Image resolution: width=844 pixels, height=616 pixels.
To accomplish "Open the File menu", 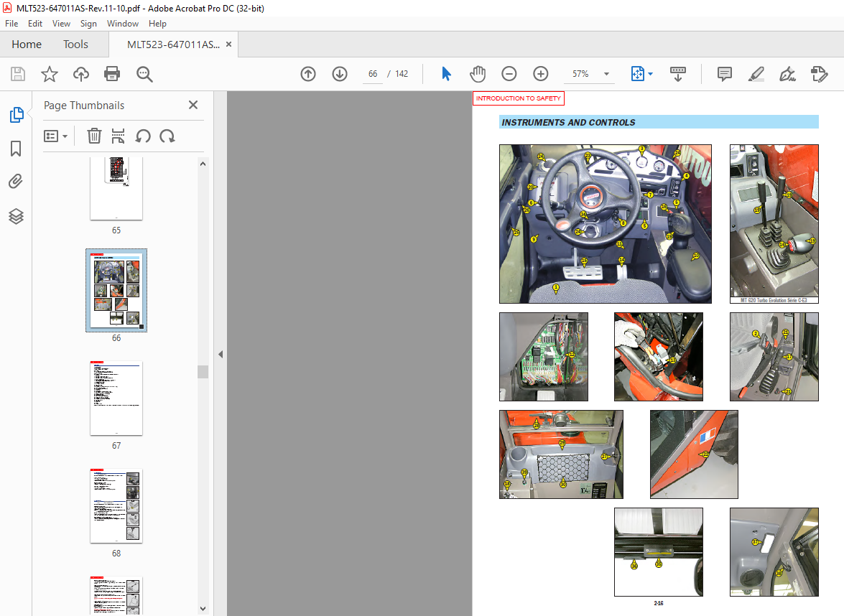I will [11, 24].
